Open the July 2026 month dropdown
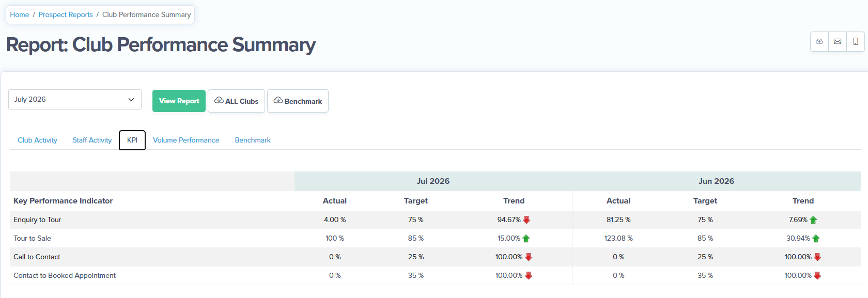The image size is (868, 298). click(75, 100)
